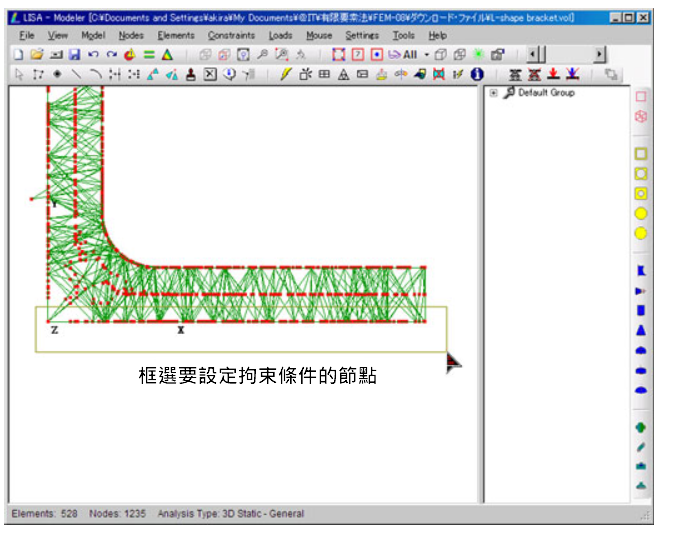Redo the last undone action
Image resolution: width=676 pixels, height=533 pixels.
pyautogui.click(x=112, y=55)
